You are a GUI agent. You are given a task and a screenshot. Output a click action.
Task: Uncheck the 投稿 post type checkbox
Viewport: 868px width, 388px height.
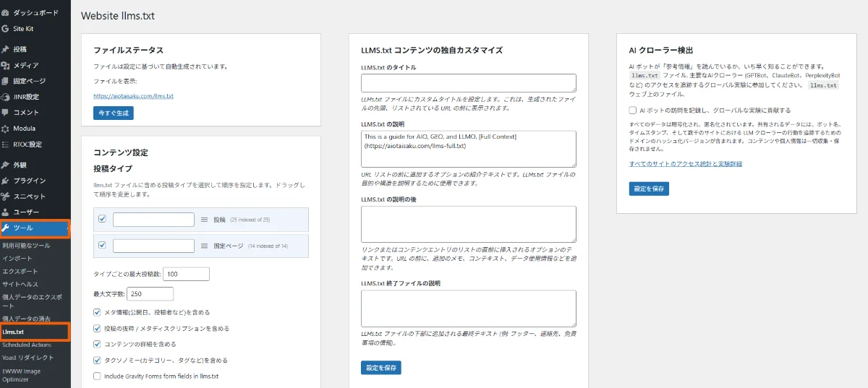tap(102, 219)
